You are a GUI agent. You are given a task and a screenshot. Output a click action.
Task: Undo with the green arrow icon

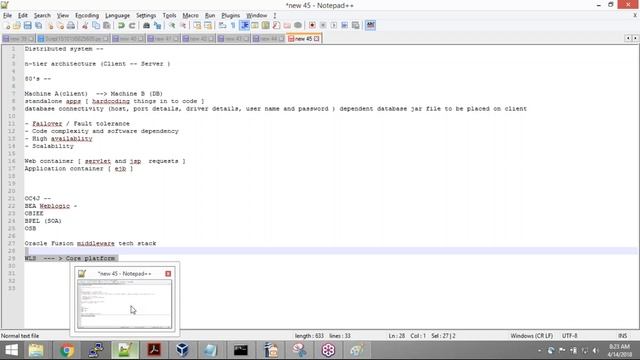(x=121, y=25)
